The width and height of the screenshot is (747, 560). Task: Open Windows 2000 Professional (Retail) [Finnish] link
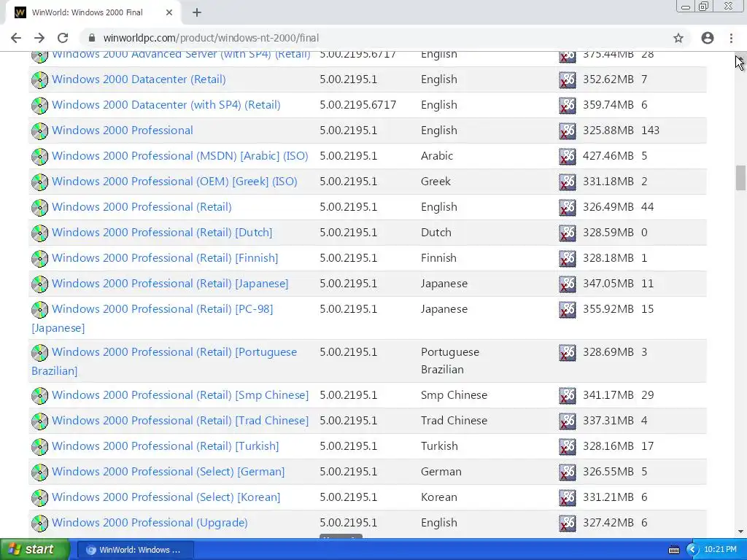tap(165, 258)
